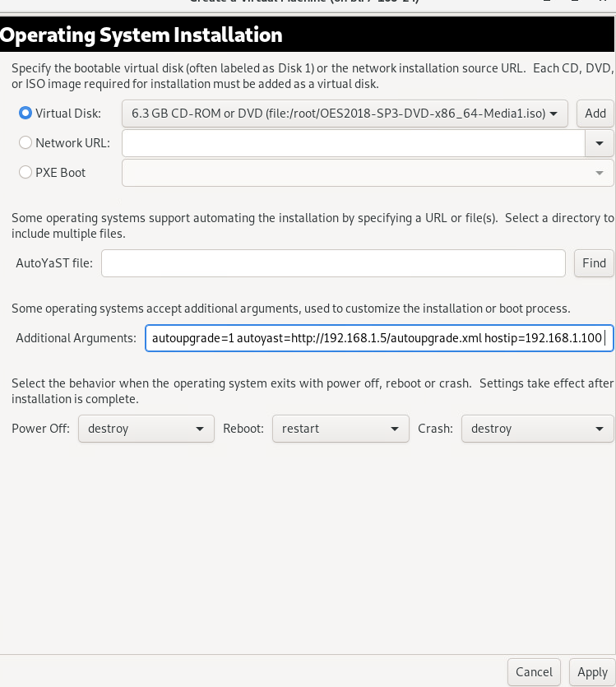Screen dimensions: 616x687
Task: Select the Virtual Disk radio button
Action: (25, 114)
